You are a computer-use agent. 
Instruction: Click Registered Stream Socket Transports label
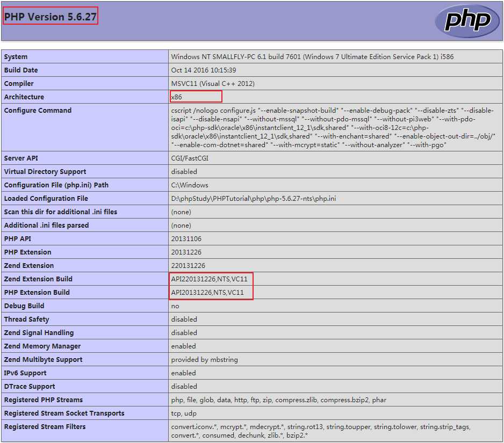pyautogui.click(x=64, y=413)
